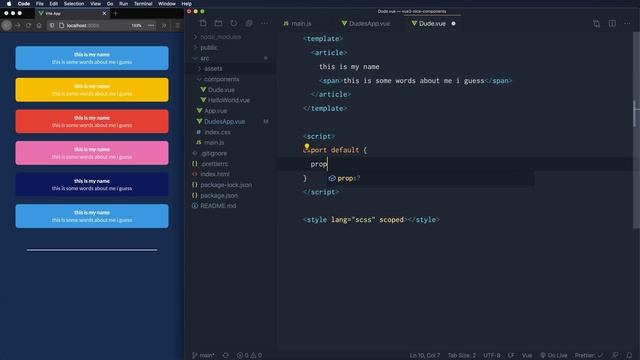Open the Apple menu
The image size is (640, 360).
(9, 4)
